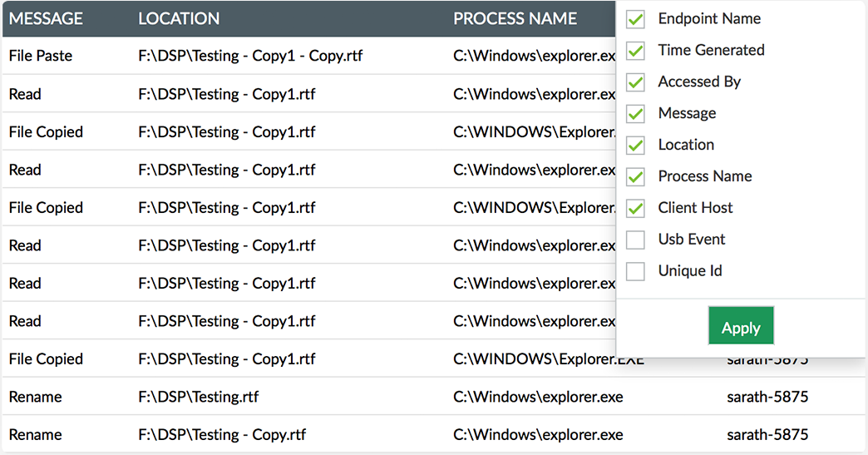Toggle the Location column checkbox
Screen dimensions: 868x455
tap(635, 146)
